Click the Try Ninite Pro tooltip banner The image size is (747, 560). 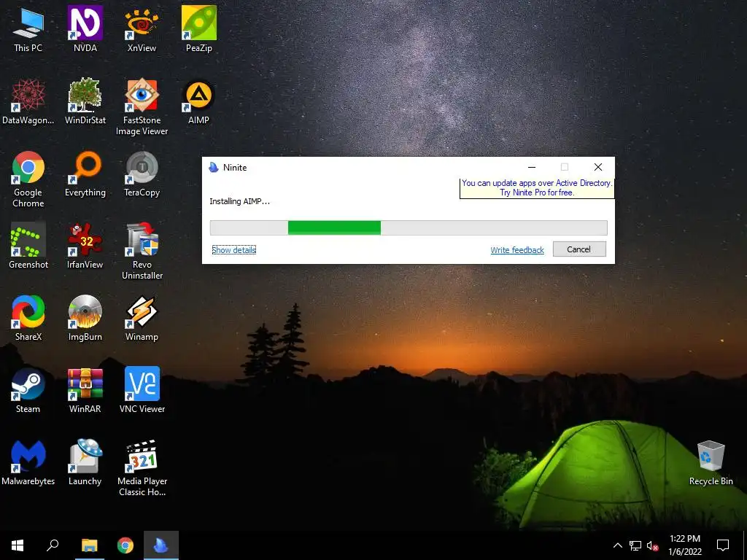(x=537, y=187)
